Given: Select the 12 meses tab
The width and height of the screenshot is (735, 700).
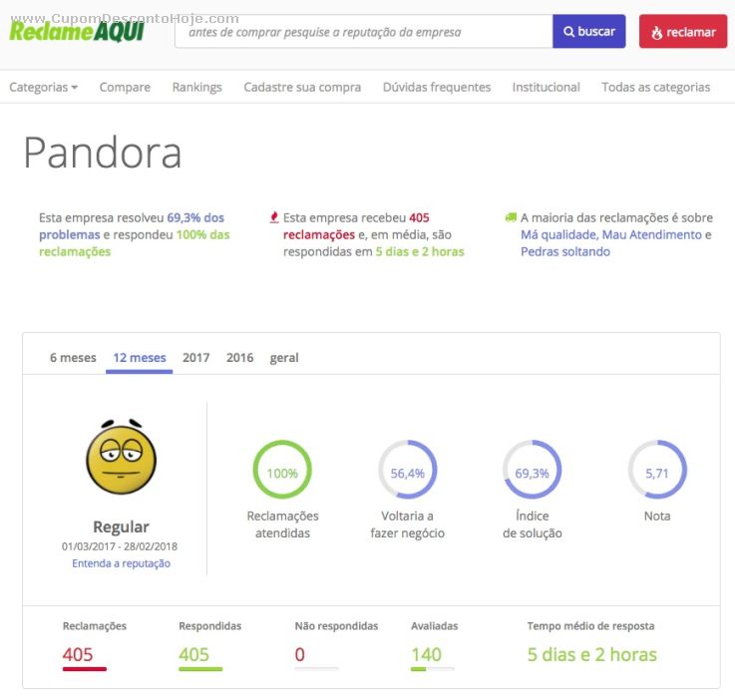Looking at the screenshot, I should click(x=140, y=358).
